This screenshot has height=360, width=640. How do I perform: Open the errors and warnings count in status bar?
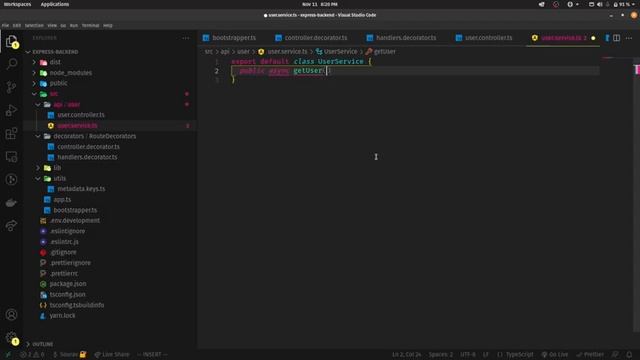32,355
